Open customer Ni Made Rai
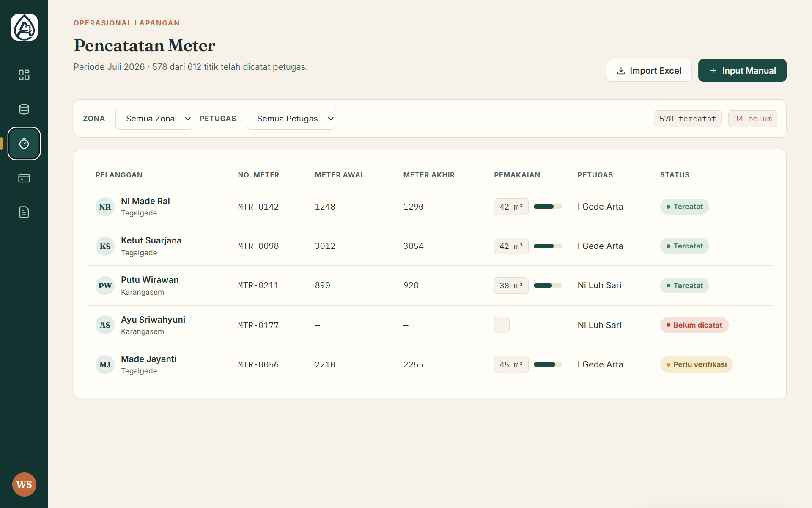The height and width of the screenshot is (508, 812). [145, 201]
